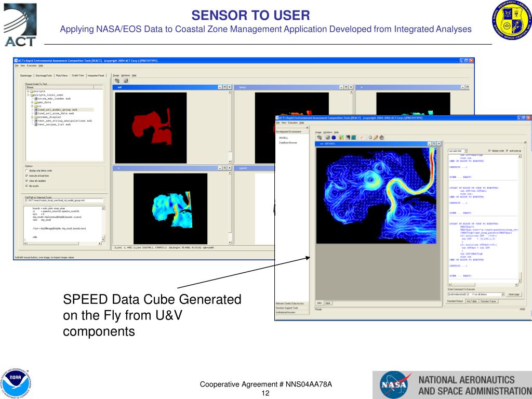Select load_nrl_model_group.ash script
Viewport: 532px width, 399px height.
[57, 110]
